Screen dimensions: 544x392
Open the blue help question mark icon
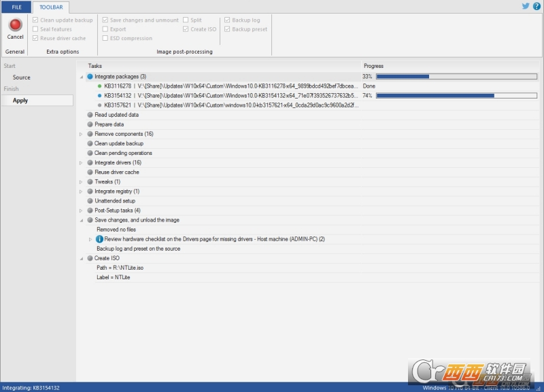(537, 6)
